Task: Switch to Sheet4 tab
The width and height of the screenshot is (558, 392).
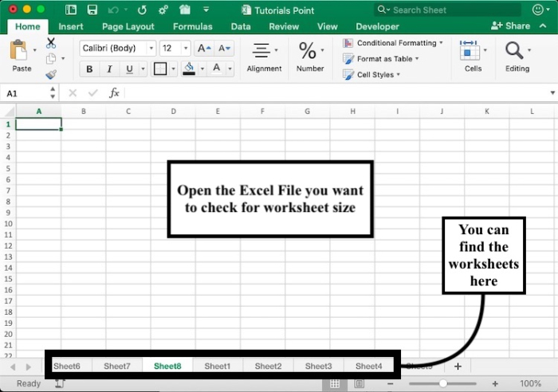Action: [368, 366]
